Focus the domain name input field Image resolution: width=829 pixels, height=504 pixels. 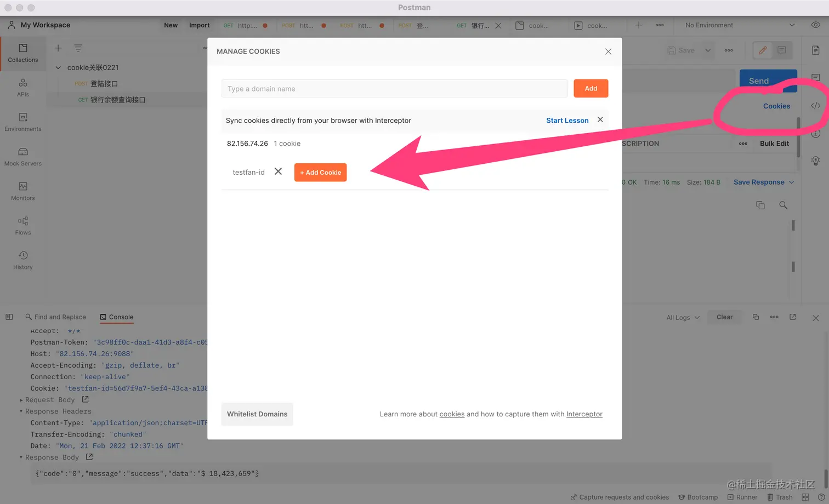click(394, 89)
